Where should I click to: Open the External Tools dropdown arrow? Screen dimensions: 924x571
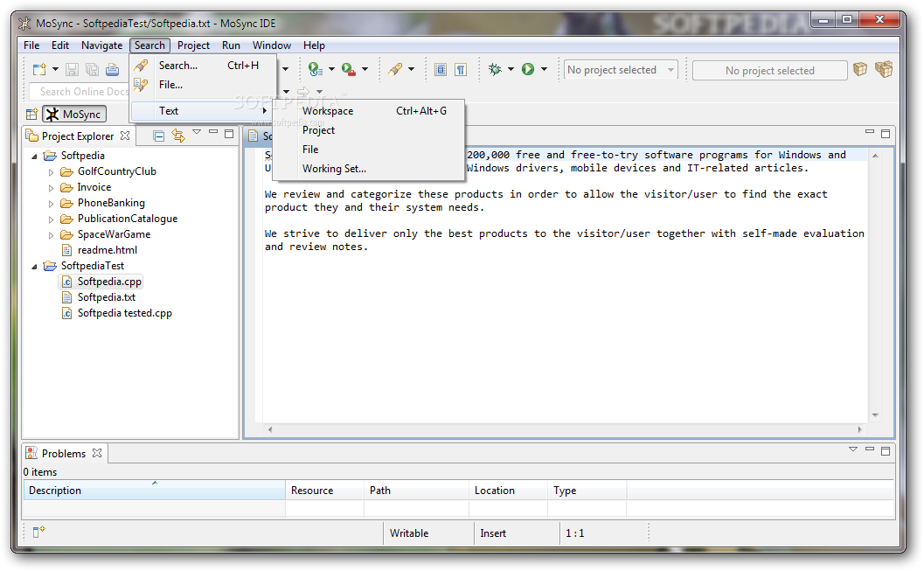[x=365, y=70]
